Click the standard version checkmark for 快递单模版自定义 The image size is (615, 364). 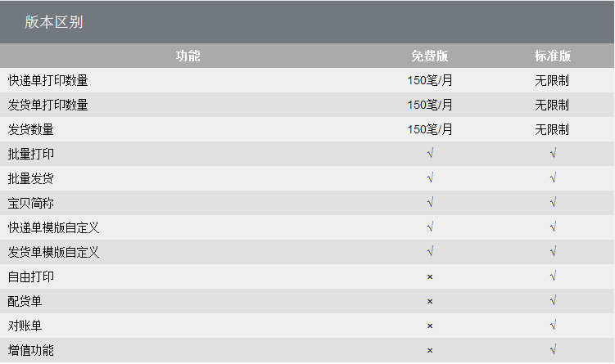click(553, 227)
